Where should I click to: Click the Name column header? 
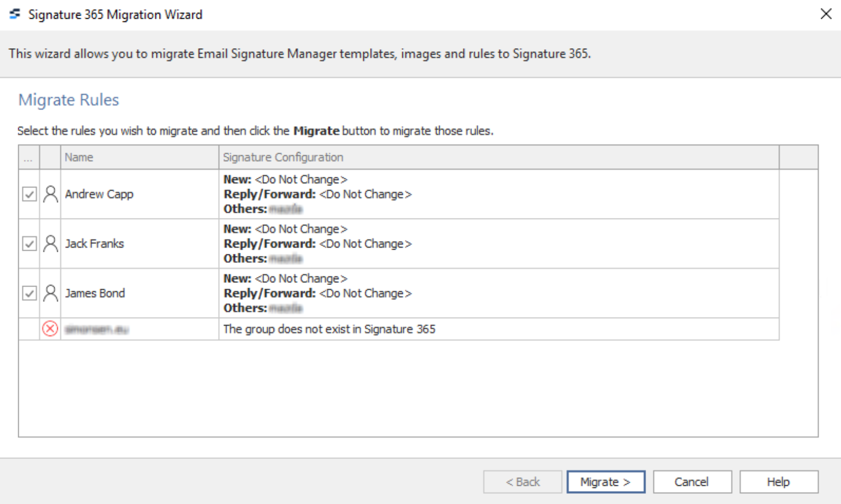point(139,157)
